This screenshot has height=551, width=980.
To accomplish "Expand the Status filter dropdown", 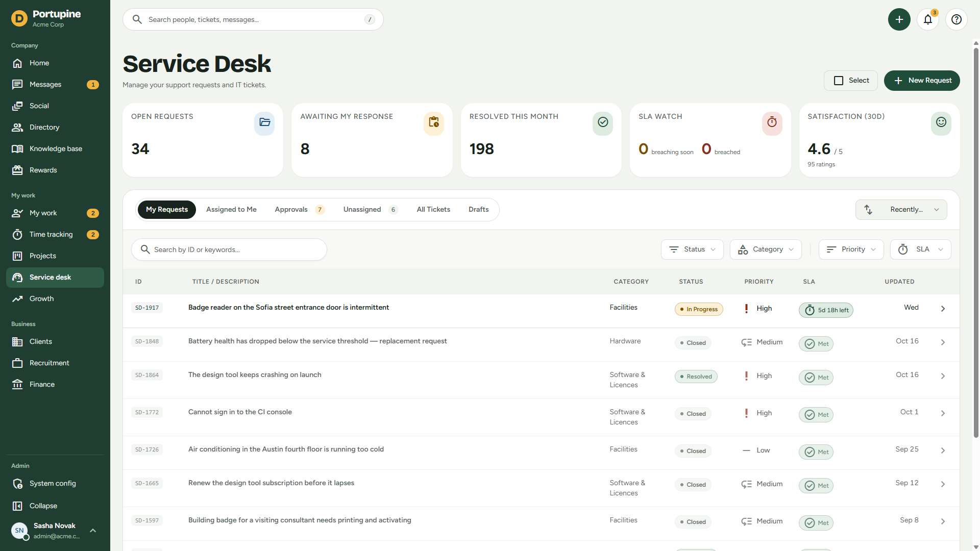I will point(692,249).
